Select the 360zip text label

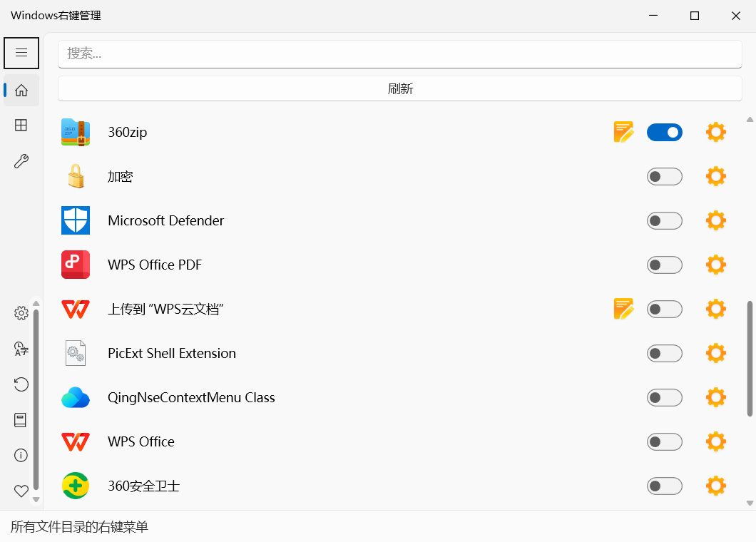coord(127,132)
